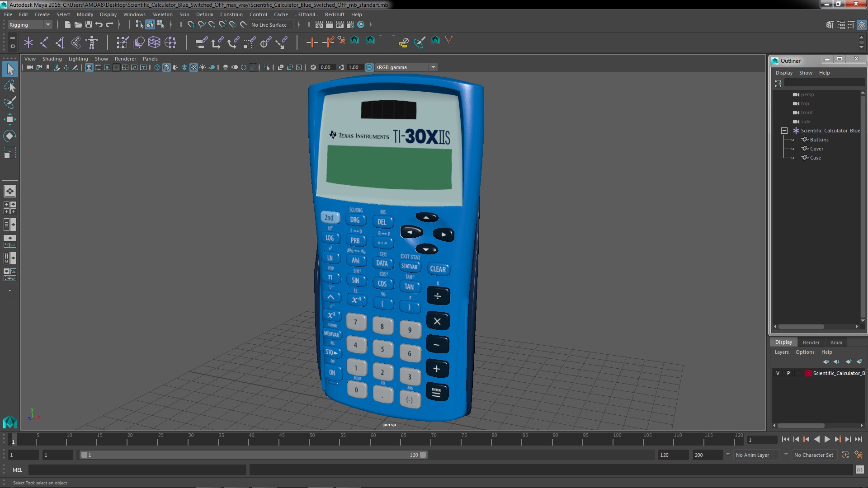The width and height of the screenshot is (868, 488).
Task: Open the Deform menu
Action: click(204, 14)
